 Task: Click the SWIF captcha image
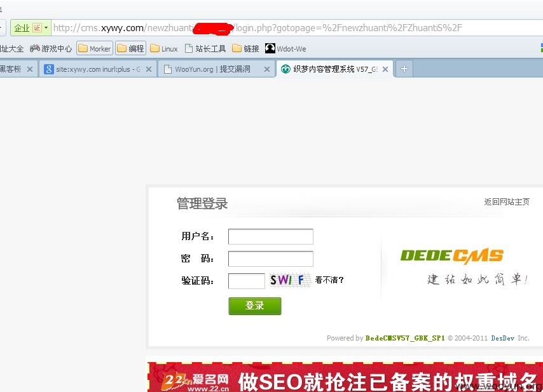pos(290,280)
